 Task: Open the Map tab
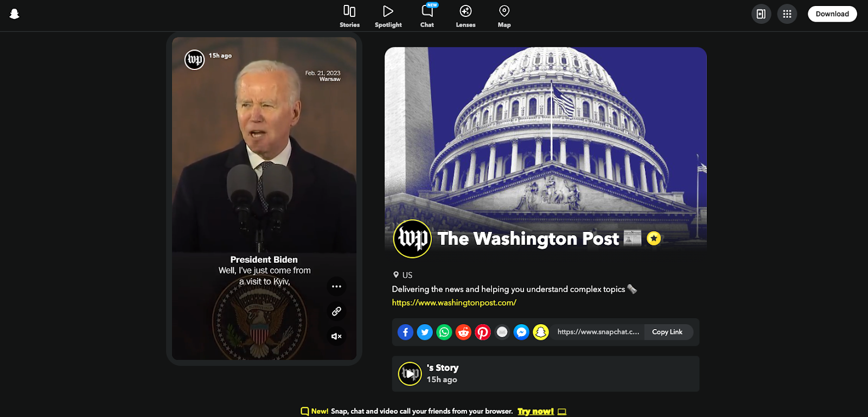coord(504,16)
